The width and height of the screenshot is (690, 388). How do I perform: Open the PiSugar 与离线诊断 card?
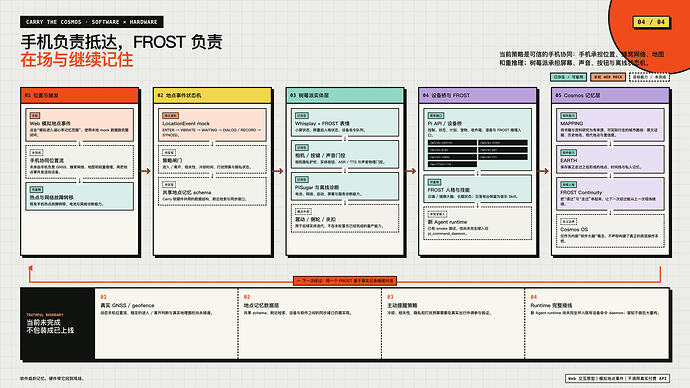(345, 186)
